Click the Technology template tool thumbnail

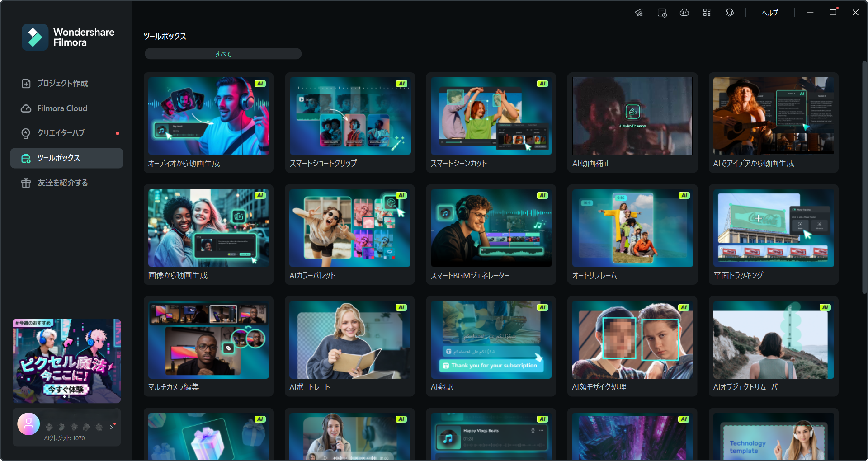click(774, 436)
